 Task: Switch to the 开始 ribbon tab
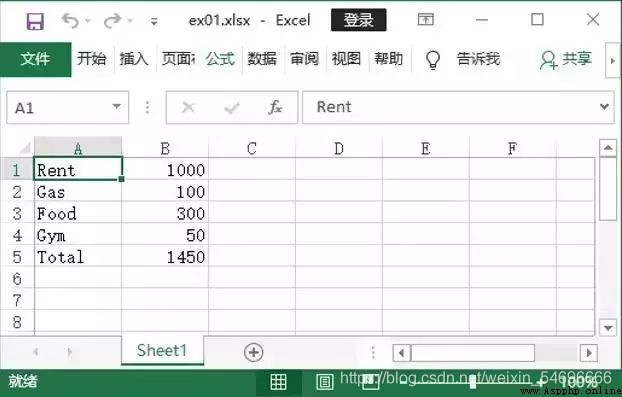pos(92,59)
